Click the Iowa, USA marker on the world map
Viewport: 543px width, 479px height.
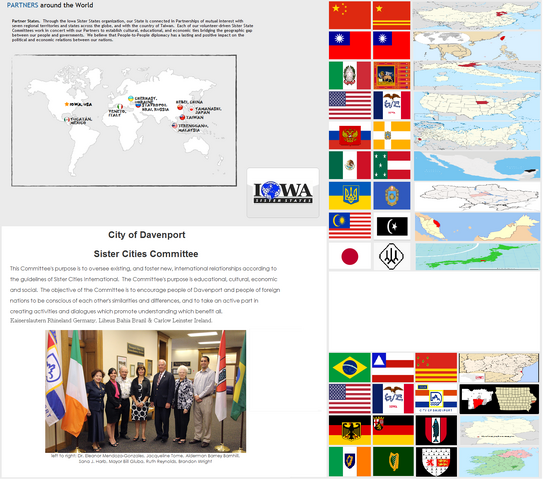(x=78, y=104)
